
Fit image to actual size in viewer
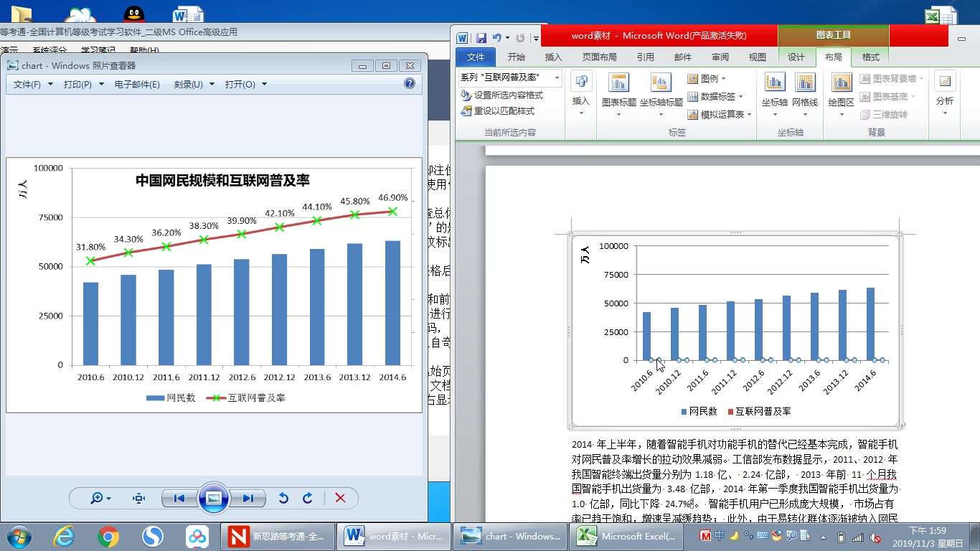[139, 498]
